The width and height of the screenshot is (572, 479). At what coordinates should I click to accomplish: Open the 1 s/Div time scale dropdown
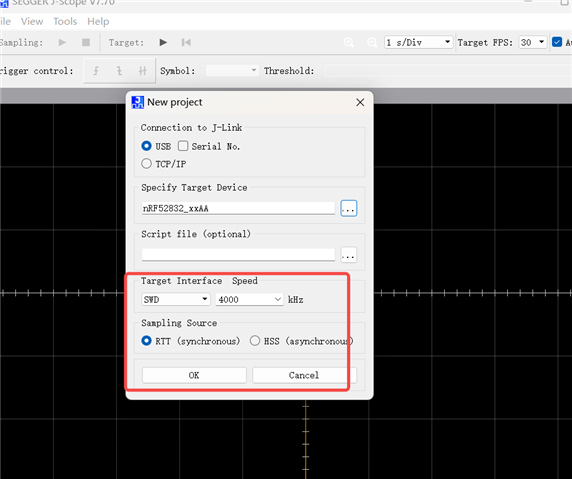tap(418, 43)
